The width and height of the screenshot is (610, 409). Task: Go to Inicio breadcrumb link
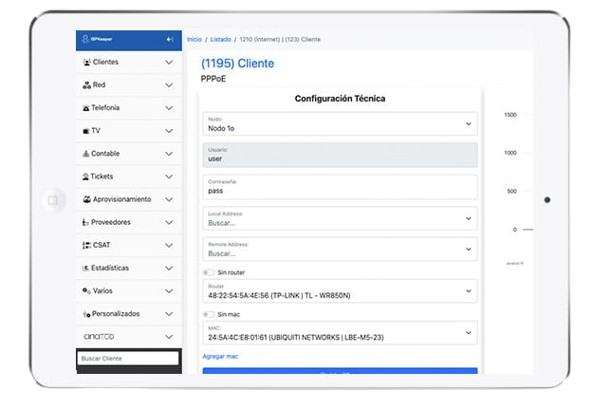[194, 39]
